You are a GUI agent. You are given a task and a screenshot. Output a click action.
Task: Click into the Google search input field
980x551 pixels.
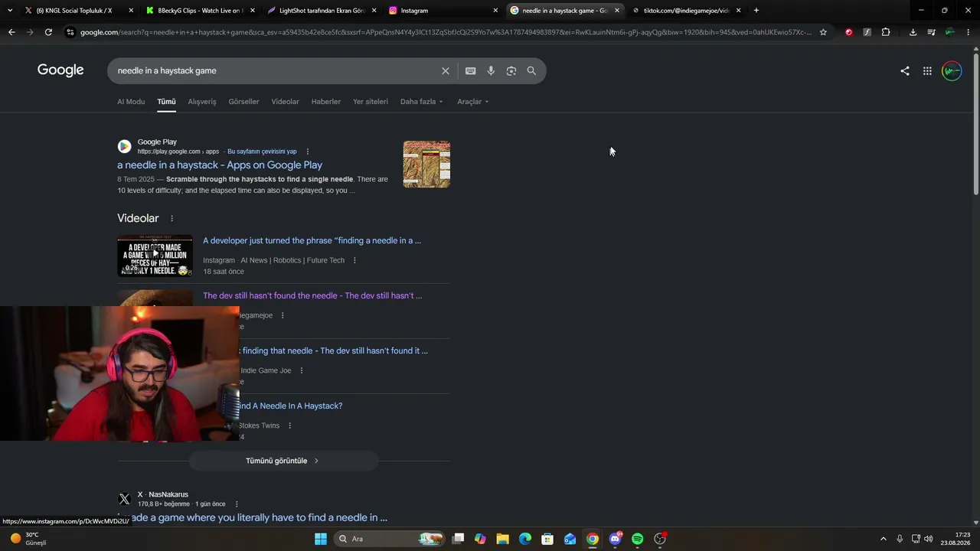(276, 71)
